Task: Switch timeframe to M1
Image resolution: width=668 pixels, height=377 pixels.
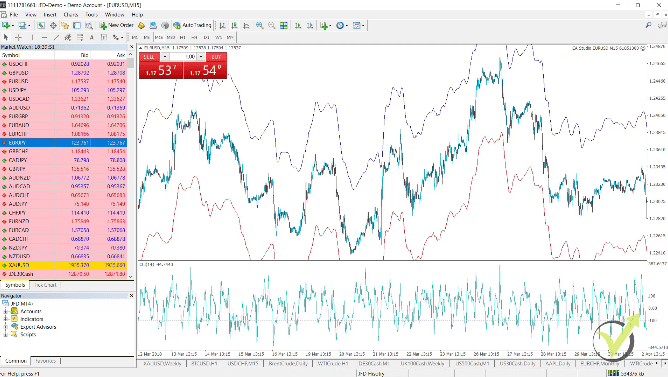Action: coord(135,37)
